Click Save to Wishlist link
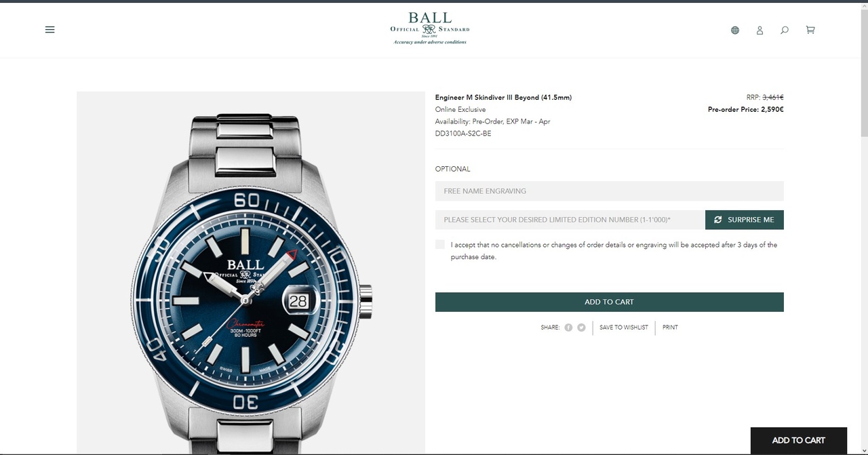868x455 pixels. point(624,328)
